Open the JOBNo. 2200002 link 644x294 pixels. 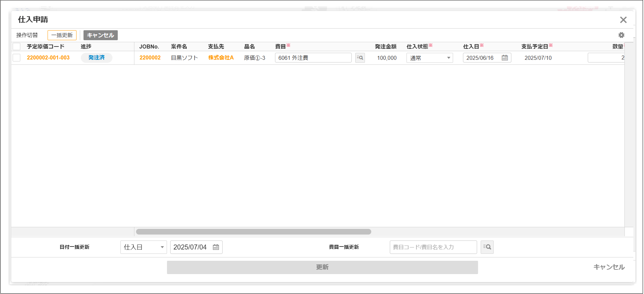tap(150, 58)
